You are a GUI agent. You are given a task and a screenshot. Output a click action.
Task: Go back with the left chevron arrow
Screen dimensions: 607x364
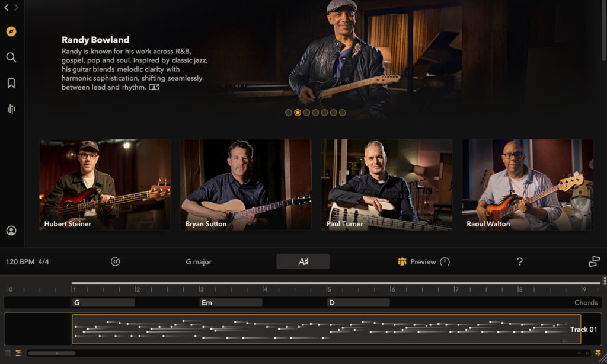coord(7,8)
